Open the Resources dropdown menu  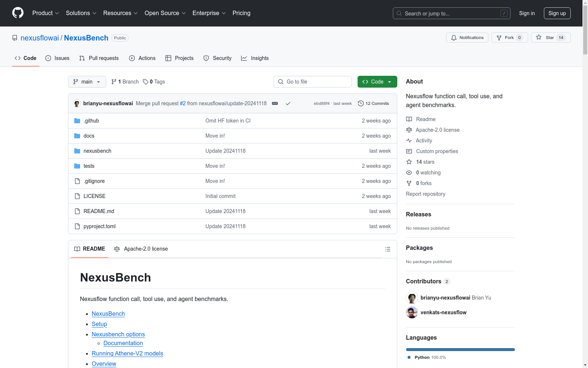[121, 13]
